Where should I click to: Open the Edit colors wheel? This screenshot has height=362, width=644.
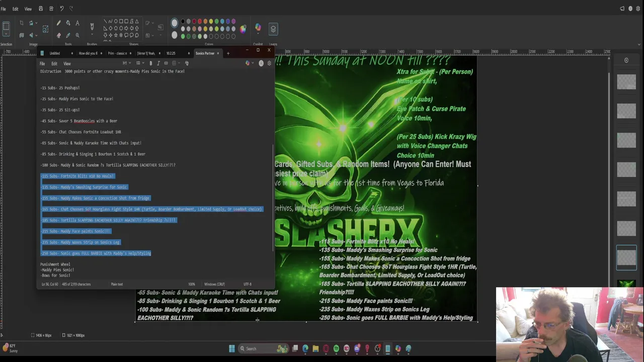pos(243,29)
